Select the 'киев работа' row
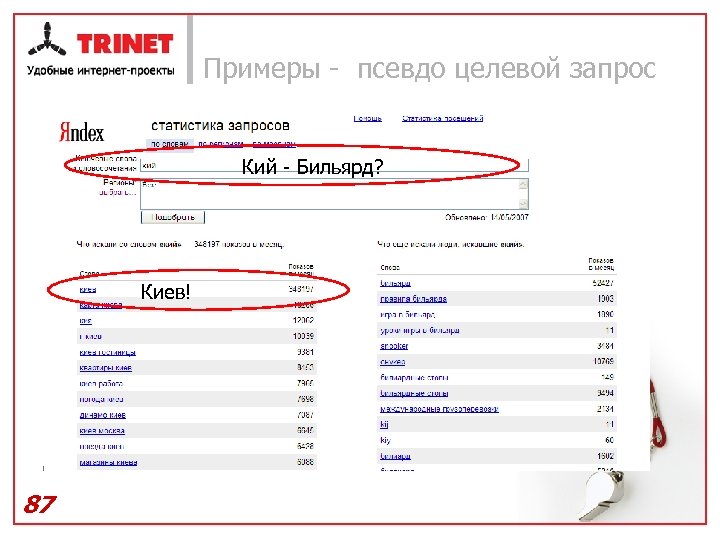This screenshot has height=540, width=720. 197,383
